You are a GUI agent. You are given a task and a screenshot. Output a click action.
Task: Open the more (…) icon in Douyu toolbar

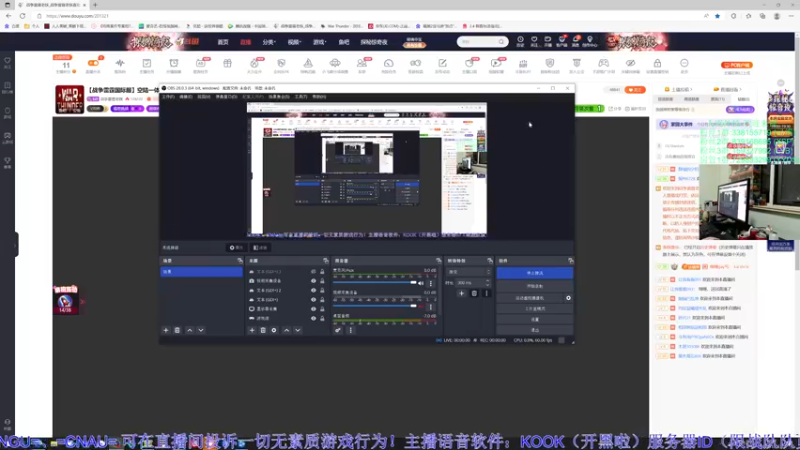[684, 63]
